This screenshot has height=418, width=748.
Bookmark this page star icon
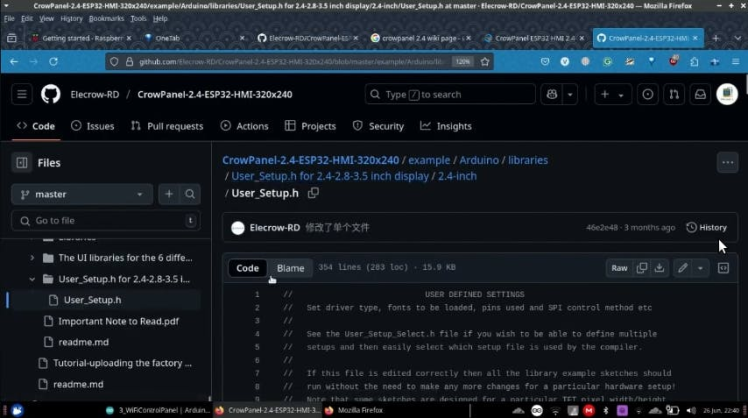[x=485, y=62]
